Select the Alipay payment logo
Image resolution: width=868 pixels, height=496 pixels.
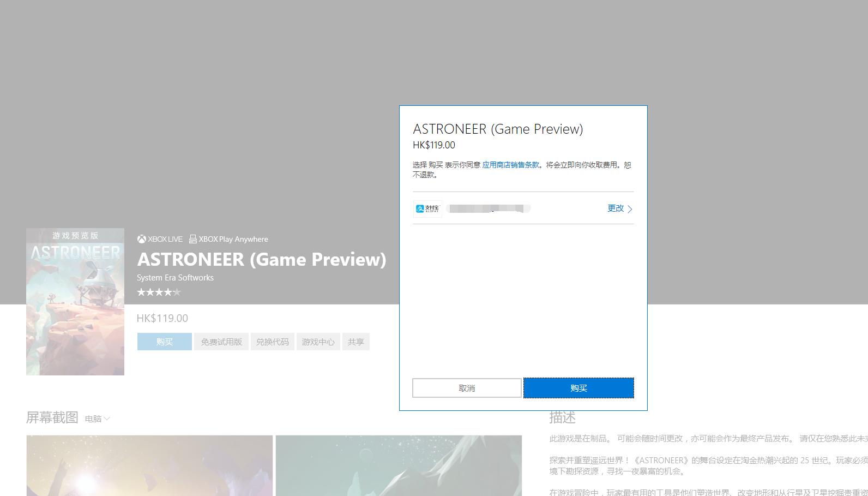pos(427,208)
